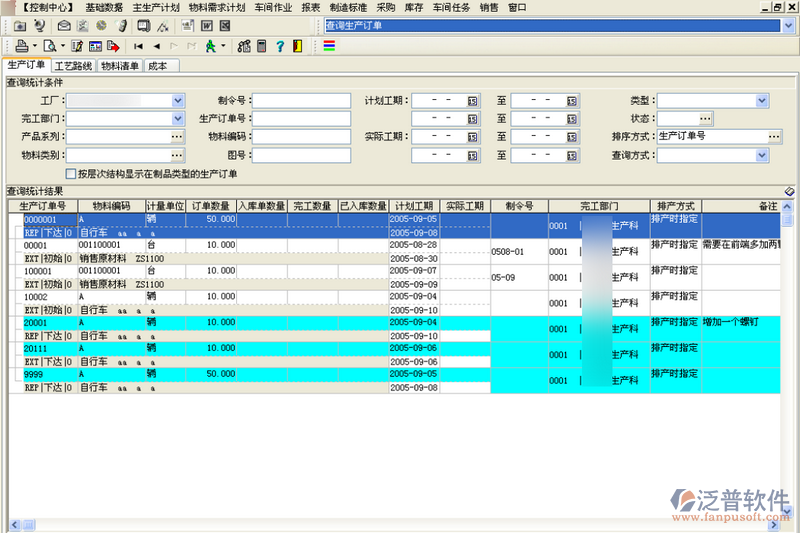Open the 类型 dropdown list
The image size is (800, 533).
762,101
